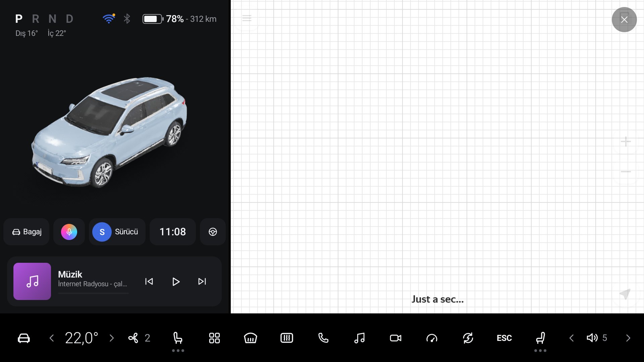Decrease cabin temperature with left arrow
Image resolution: width=644 pixels, height=362 pixels.
point(51,338)
